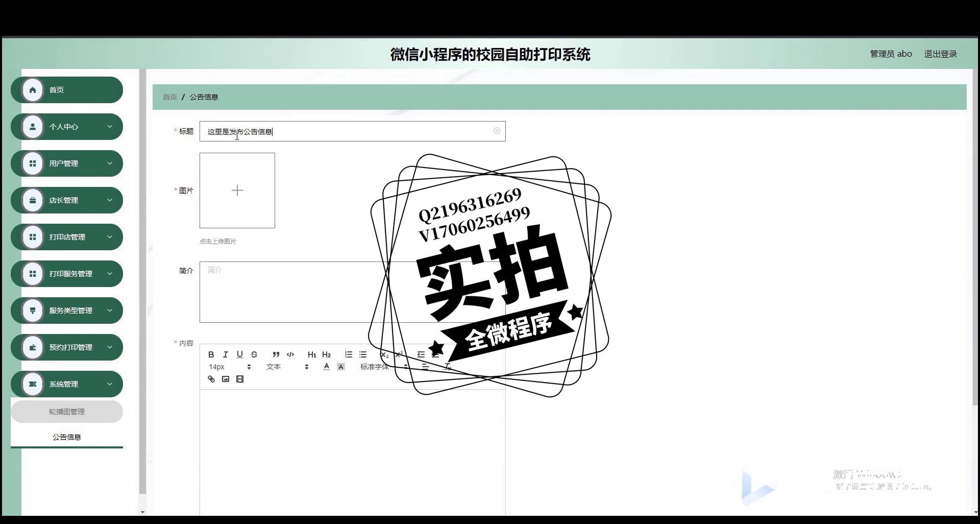Open the 标准字体 font dropdown

coord(384,367)
